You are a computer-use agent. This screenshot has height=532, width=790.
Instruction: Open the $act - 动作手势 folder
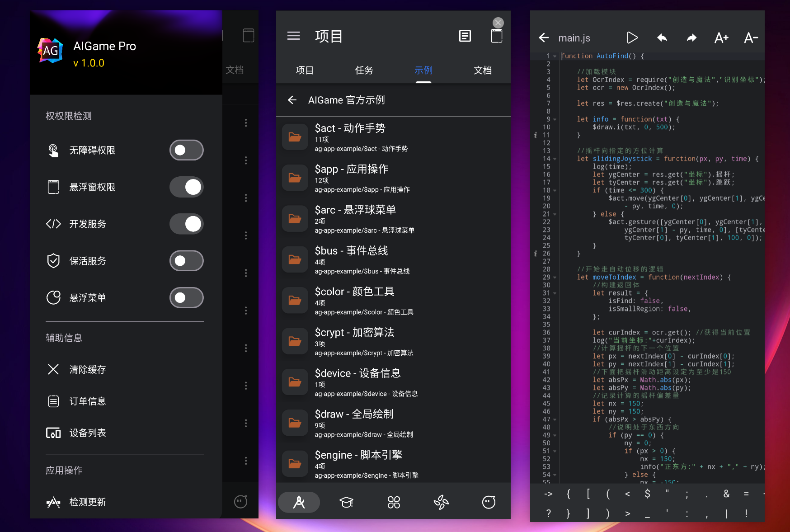tap(393, 137)
